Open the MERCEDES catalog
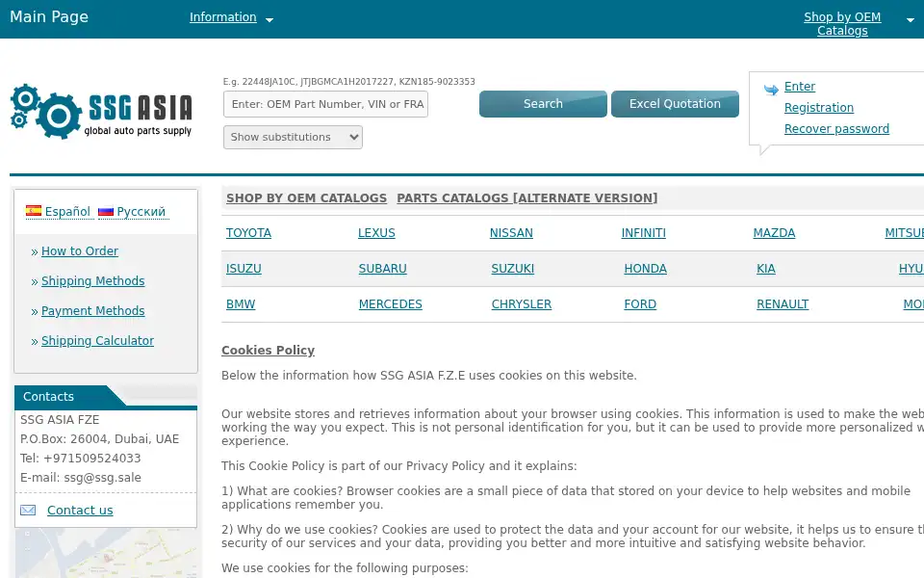Screen dimensions: 924x578 [390, 304]
